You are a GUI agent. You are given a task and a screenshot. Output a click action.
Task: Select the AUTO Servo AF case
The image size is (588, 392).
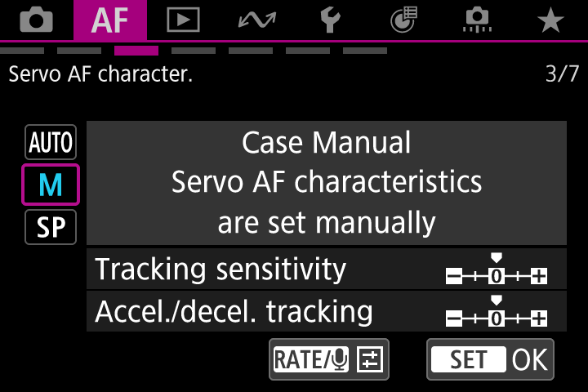[51, 144]
